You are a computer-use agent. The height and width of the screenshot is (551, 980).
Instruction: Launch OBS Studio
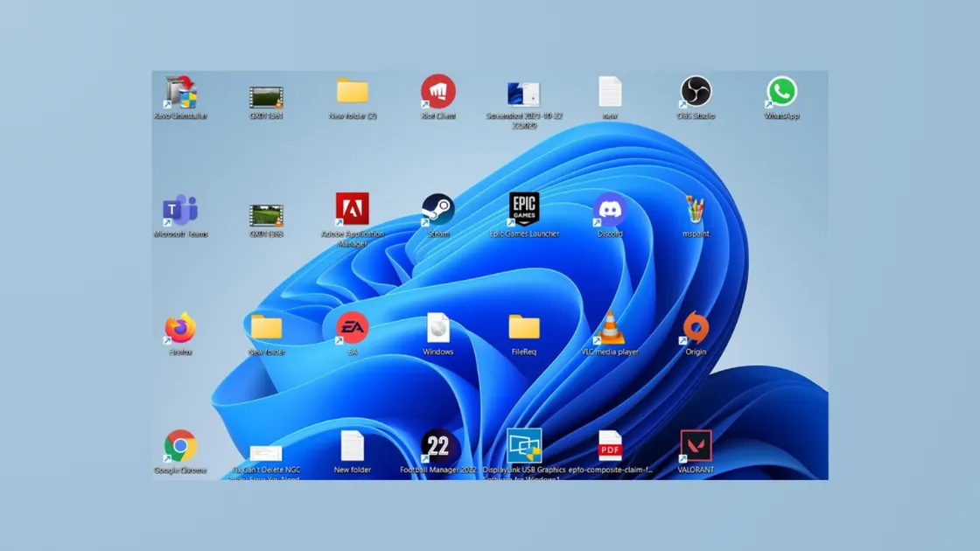click(696, 92)
